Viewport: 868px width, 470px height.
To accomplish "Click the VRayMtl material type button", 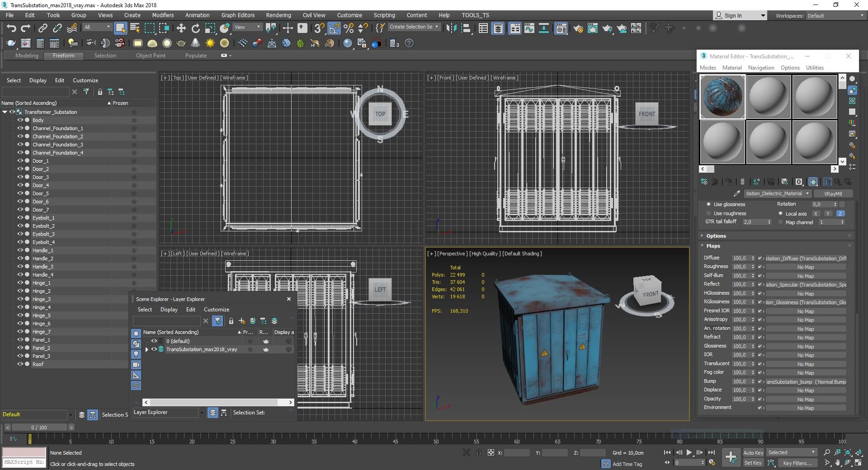I will [832, 193].
